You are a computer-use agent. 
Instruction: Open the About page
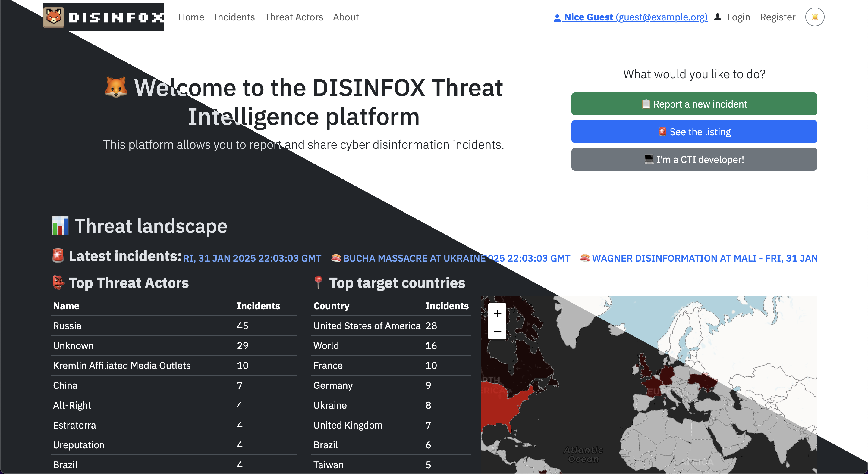click(x=346, y=17)
